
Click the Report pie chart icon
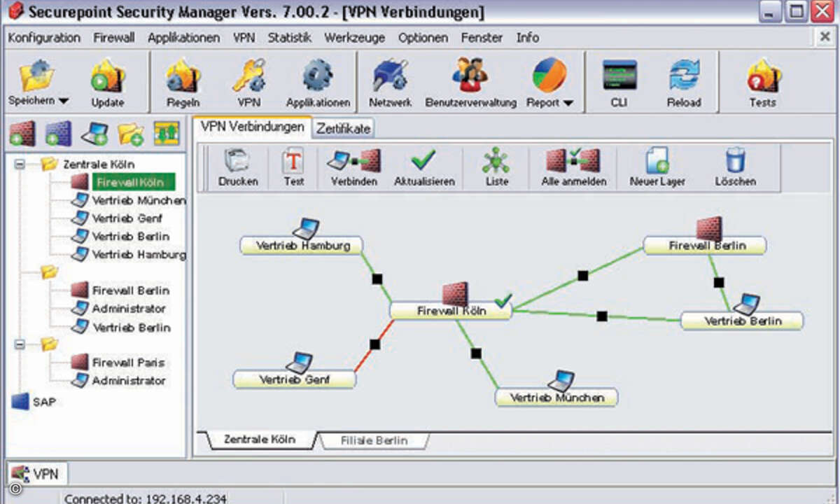(x=548, y=75)
